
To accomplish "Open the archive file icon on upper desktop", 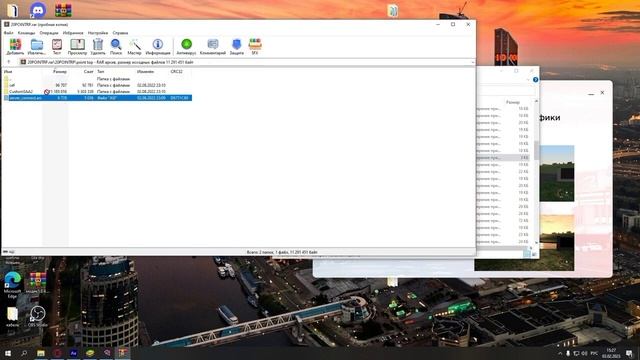I will pyautogui.click(x=393, y=10).
